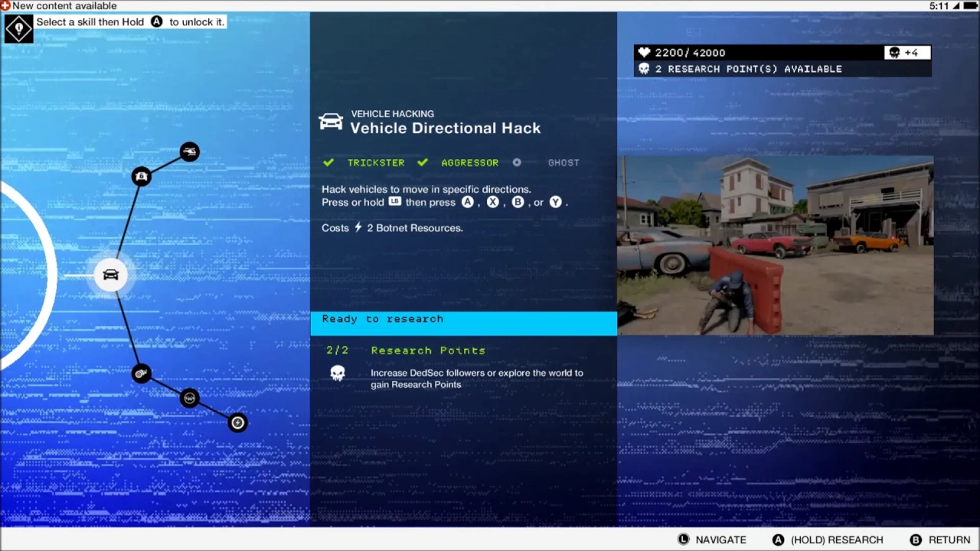Click the red New content available icon
This screenshot has height=551, width=980.
5,5
